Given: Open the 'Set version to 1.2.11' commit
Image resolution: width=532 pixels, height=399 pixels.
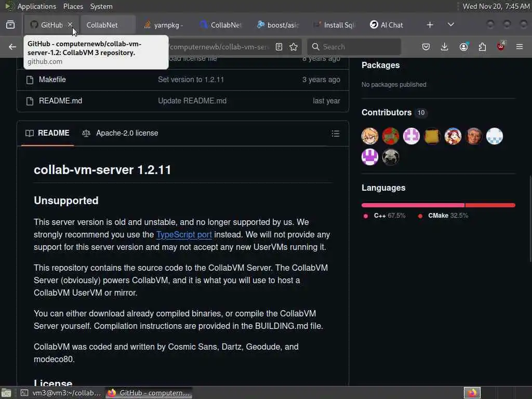Looking at the screenshot, I should click(x=191, y=79).
